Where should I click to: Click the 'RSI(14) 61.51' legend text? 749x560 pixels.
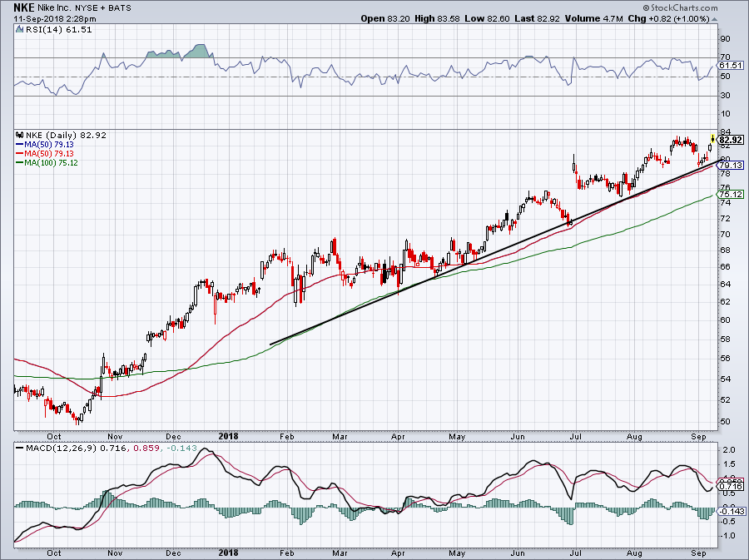pos(59,30)
